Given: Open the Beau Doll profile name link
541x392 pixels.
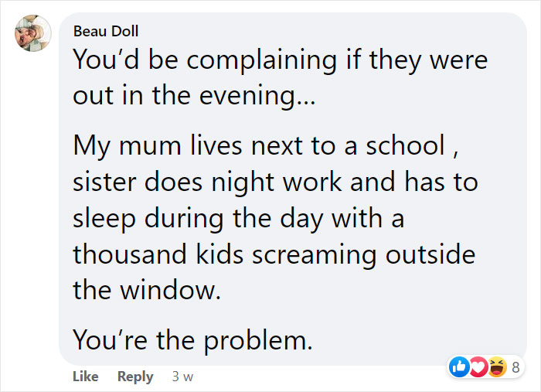Looking at the screenshot, I should coord(104,32).
